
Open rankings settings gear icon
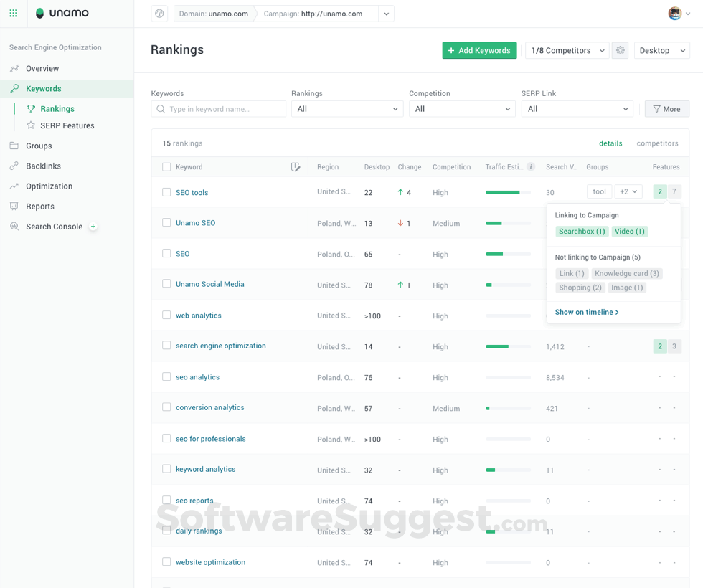coord(620,50)
